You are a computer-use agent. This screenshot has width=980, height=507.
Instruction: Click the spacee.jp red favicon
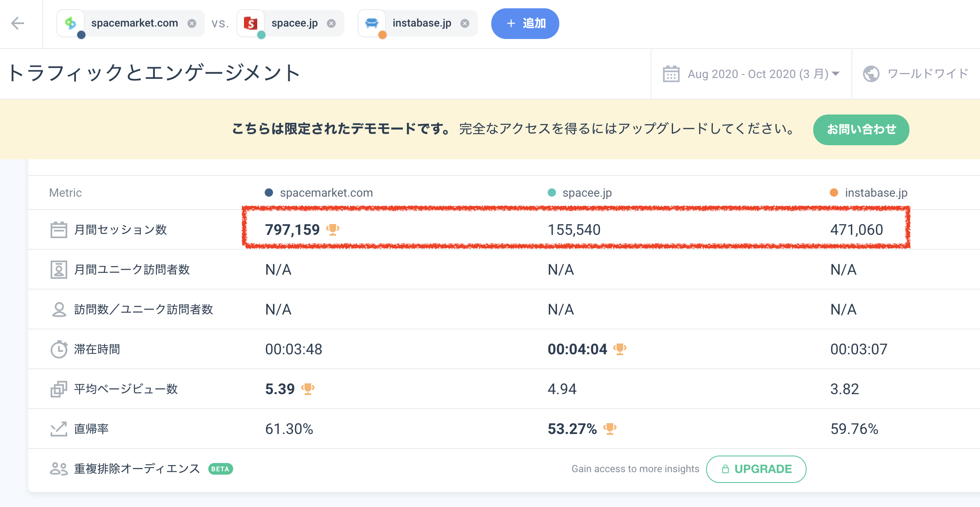click(x=251, y=23)
